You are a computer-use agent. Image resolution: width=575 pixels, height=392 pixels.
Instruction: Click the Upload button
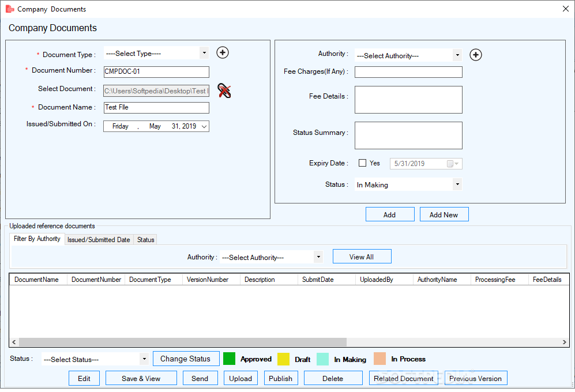[x=240, y=378]
